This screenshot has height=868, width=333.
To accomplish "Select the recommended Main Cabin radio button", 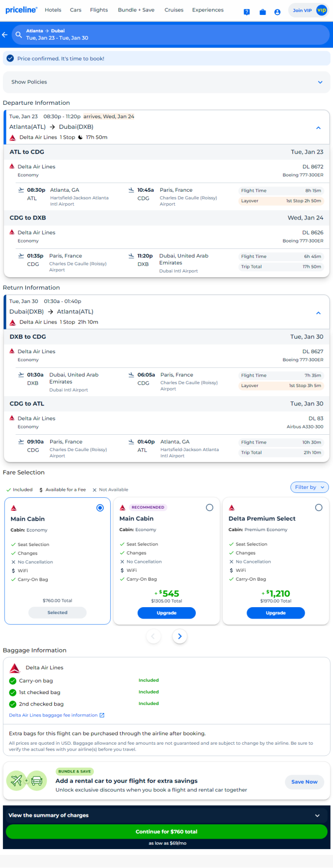I will click(x=209, y=507).
